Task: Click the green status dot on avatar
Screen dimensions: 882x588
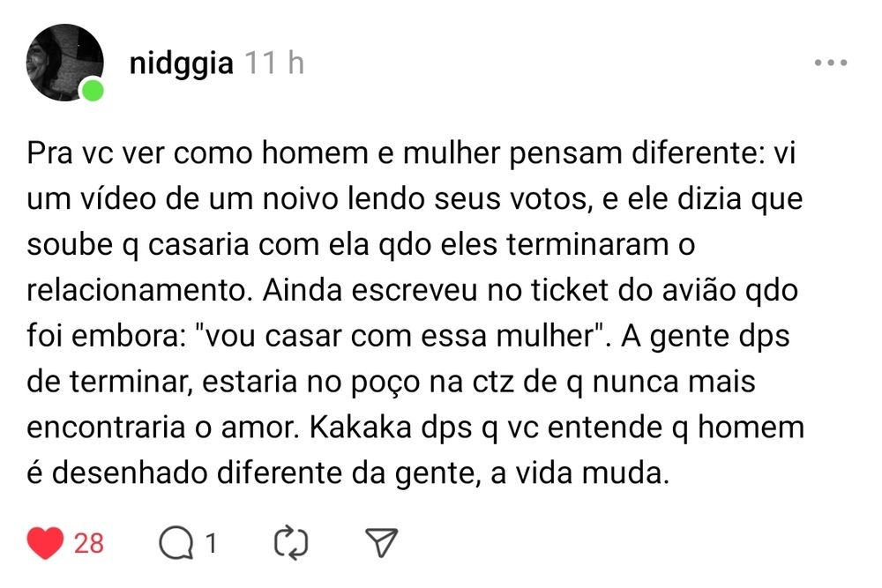Action: pos(92,90)
